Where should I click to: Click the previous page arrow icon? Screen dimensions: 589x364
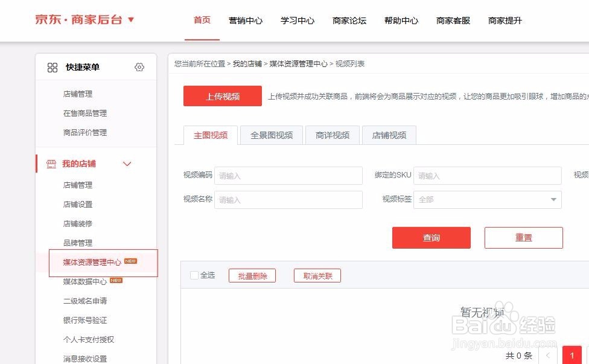point(548,356)
